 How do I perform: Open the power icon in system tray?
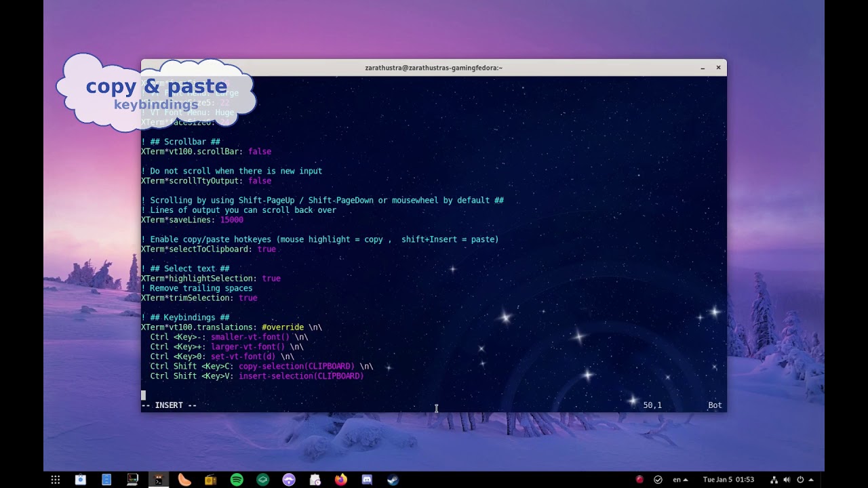pos(800,479)
